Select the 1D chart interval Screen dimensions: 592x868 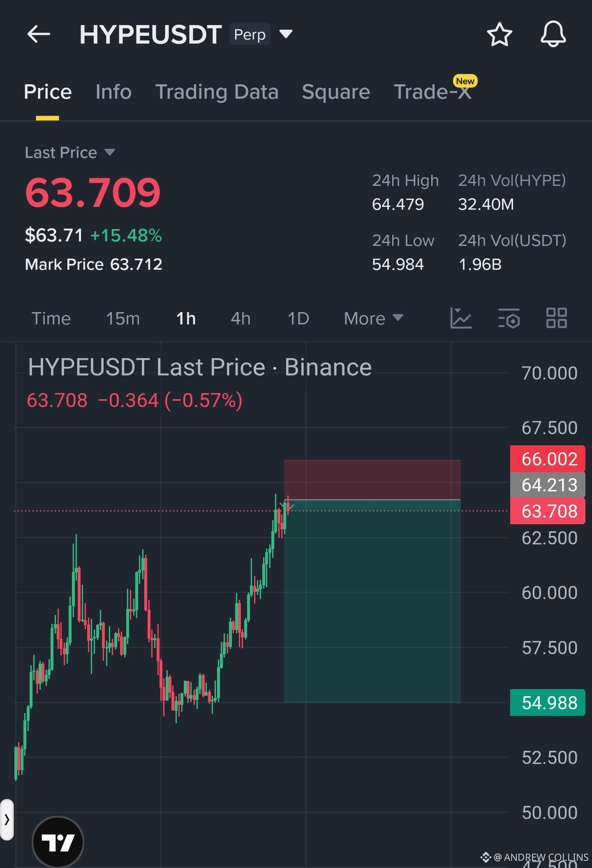click(298, 318)
